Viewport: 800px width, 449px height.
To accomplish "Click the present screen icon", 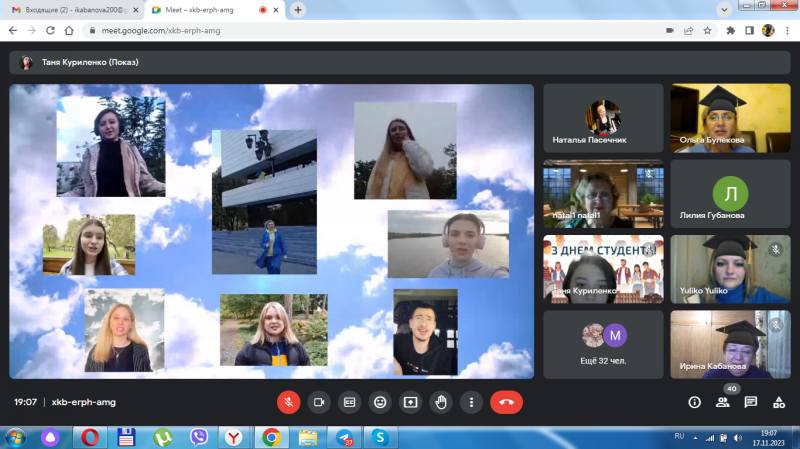I will pyautogui.click(x=410, y=402).
